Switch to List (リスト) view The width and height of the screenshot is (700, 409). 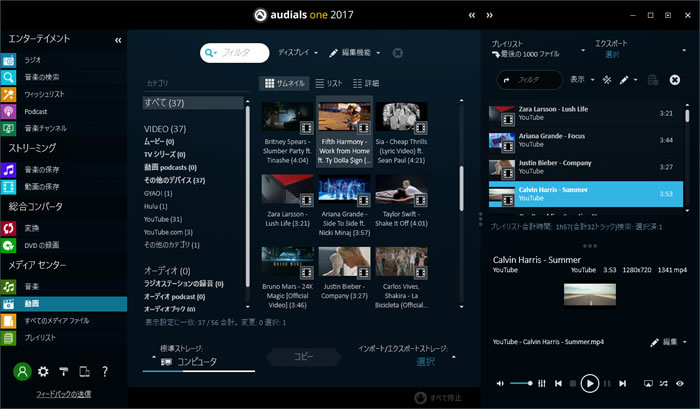(x=329, y=83)
